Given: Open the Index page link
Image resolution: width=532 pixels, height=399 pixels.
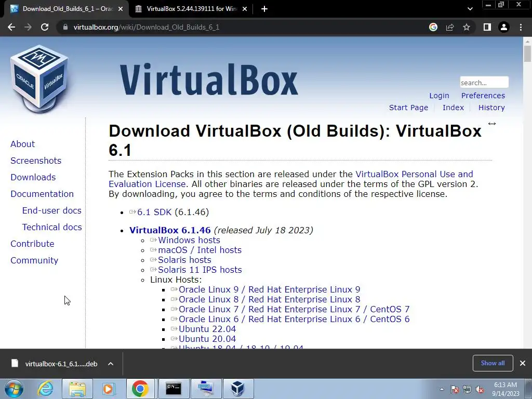Looking at the screenshot, I should [x=453, y=108].
